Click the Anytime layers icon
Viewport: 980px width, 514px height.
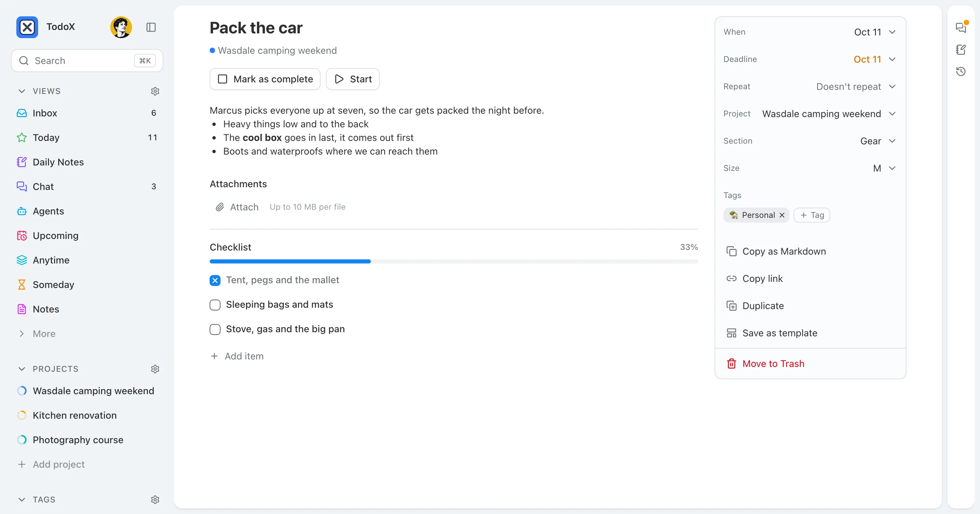pyautogui.click(x=22, y=260)
